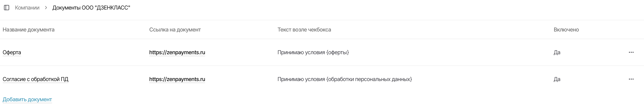Click the Принимаю условия {оферты} text
Screen dimensions: 644x110
click(313, 52)
